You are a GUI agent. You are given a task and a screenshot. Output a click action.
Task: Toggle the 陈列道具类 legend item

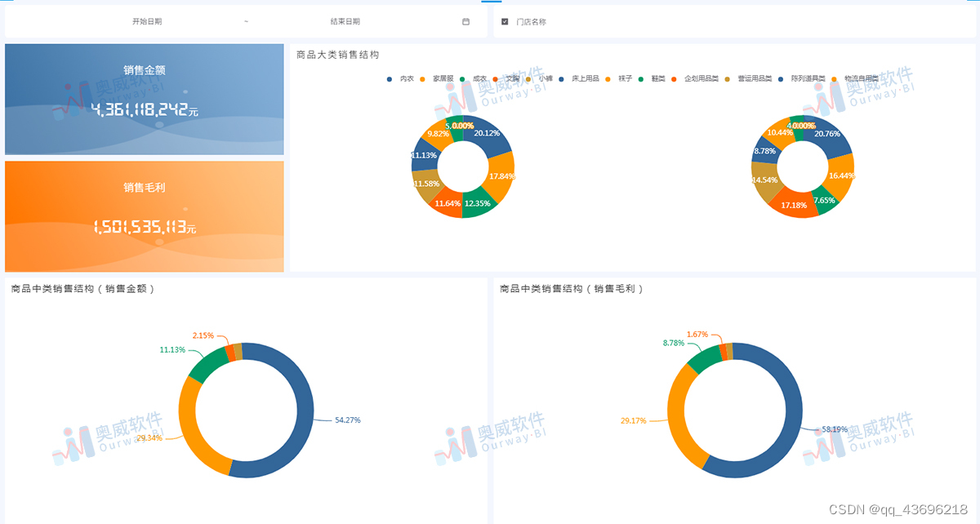click(x=801, y=78)
